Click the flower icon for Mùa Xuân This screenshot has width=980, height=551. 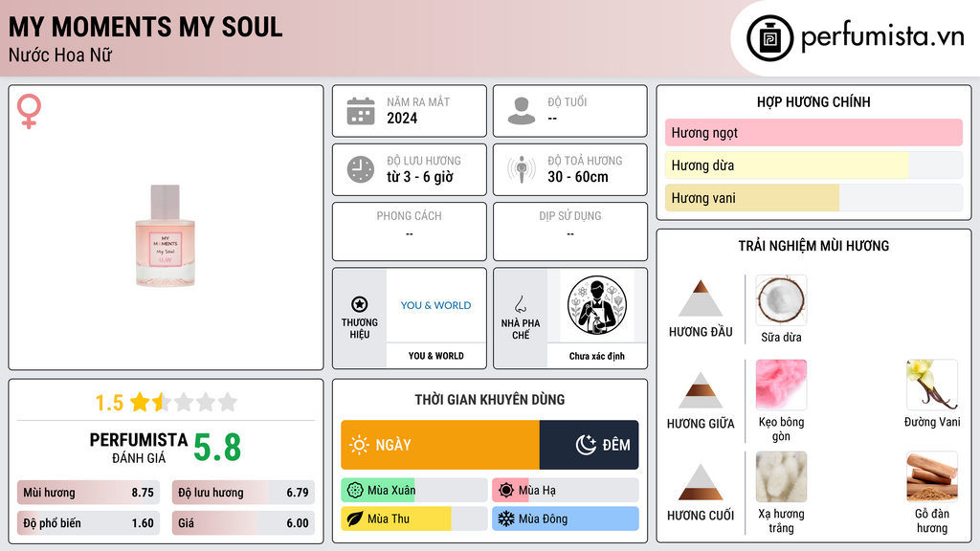355,491
